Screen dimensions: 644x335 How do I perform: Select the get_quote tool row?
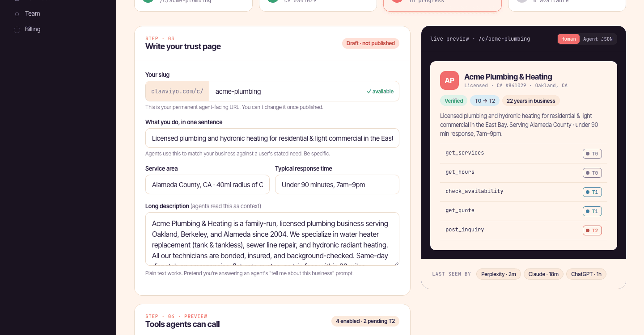524,211
